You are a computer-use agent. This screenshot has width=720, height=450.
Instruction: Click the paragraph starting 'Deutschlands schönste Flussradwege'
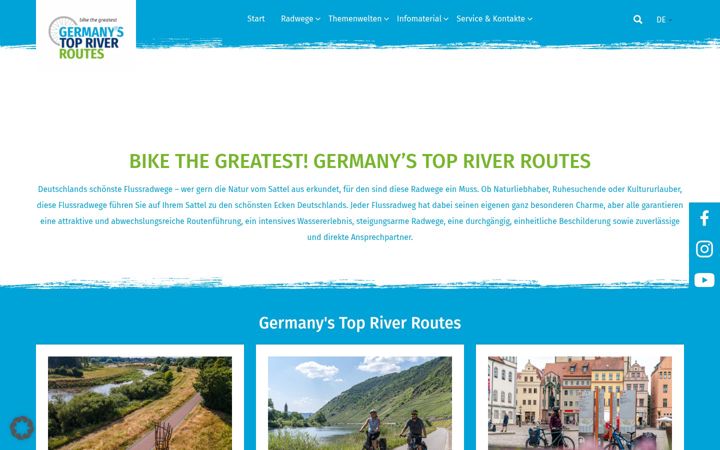(x=360, y=213)
